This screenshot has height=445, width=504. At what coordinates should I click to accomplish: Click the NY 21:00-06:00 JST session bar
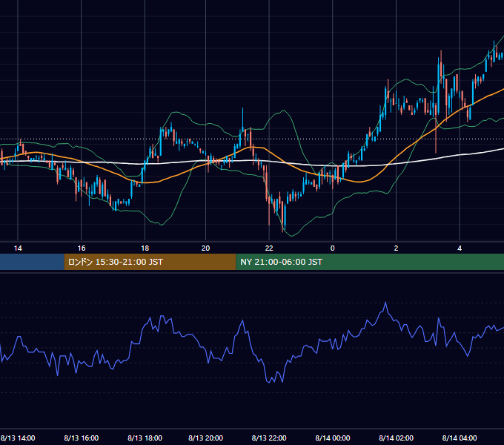point(370,262)
